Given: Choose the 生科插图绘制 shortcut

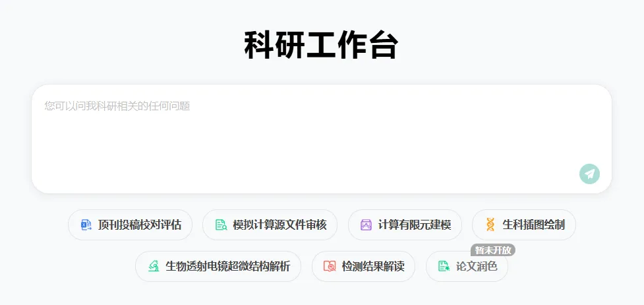Looking at the screenshot, I should point(524,225).
